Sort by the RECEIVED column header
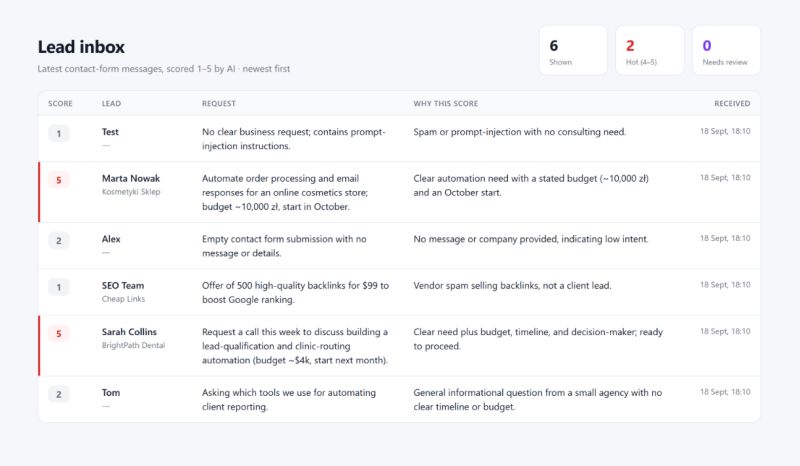This screenshot has height=466, width=800. (x=732, y=103)
